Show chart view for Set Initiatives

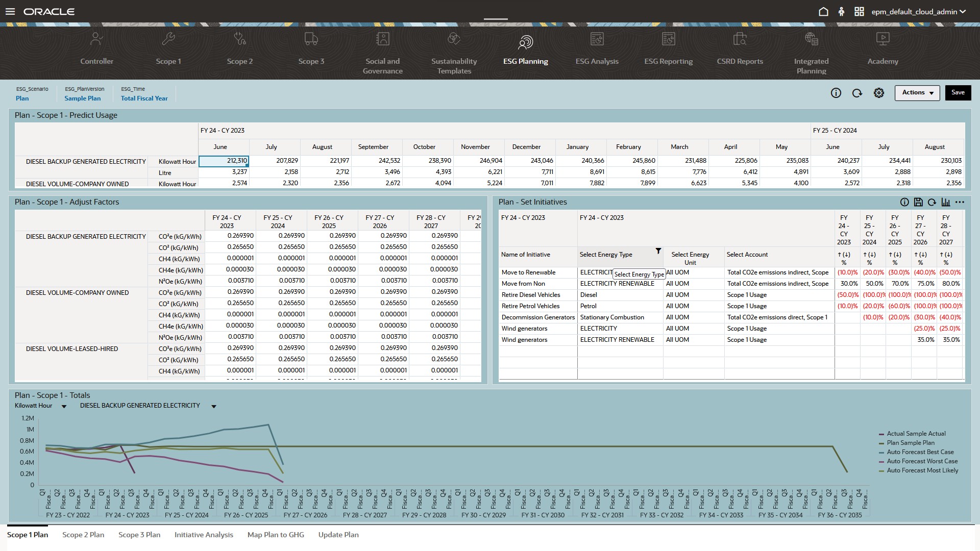click(946, 202)
